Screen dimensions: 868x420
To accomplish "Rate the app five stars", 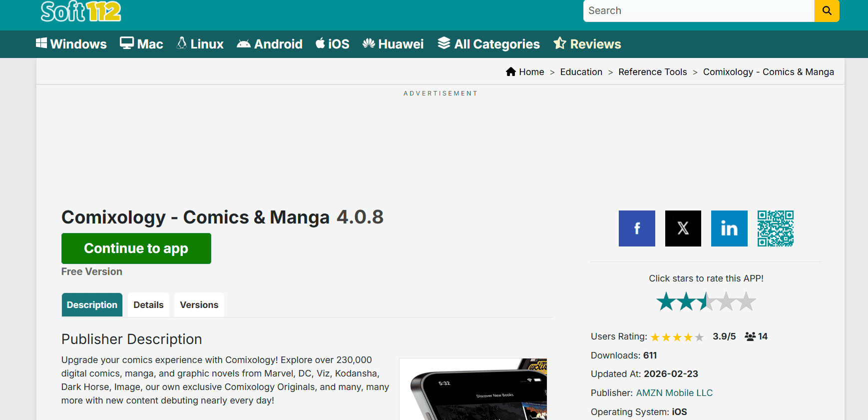I will point(746,301).
